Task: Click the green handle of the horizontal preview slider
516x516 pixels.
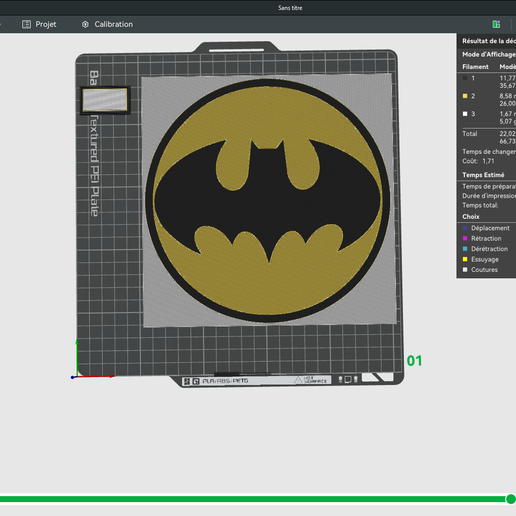Action: (x=510, y=499)
